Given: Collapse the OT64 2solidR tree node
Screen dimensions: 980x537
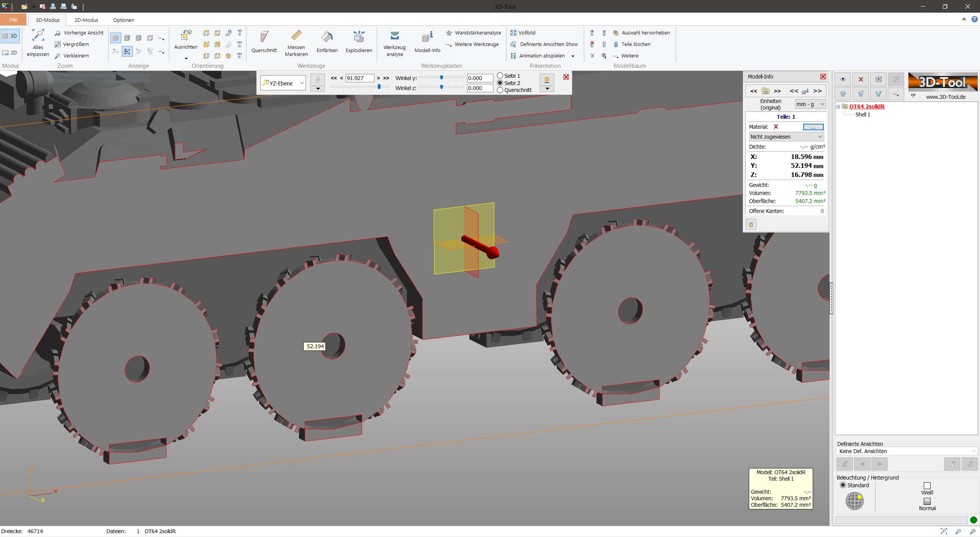Looking at the screenshot, I should pos(838,106).
